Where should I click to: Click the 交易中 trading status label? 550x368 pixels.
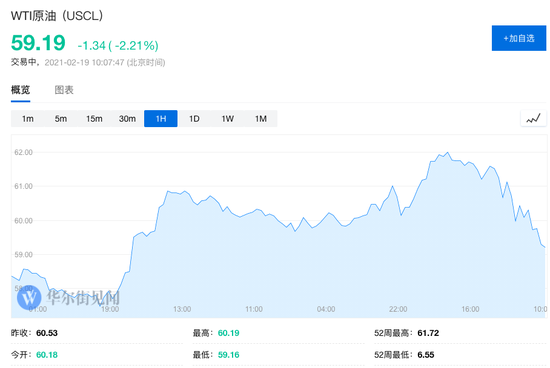(24, 62)
